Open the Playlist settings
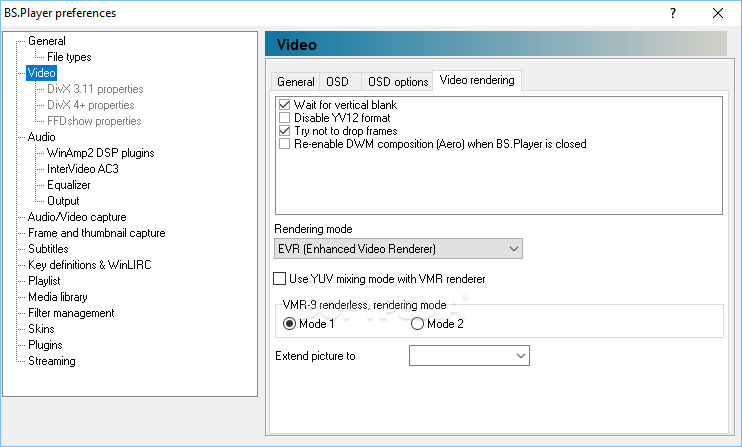 44,281
